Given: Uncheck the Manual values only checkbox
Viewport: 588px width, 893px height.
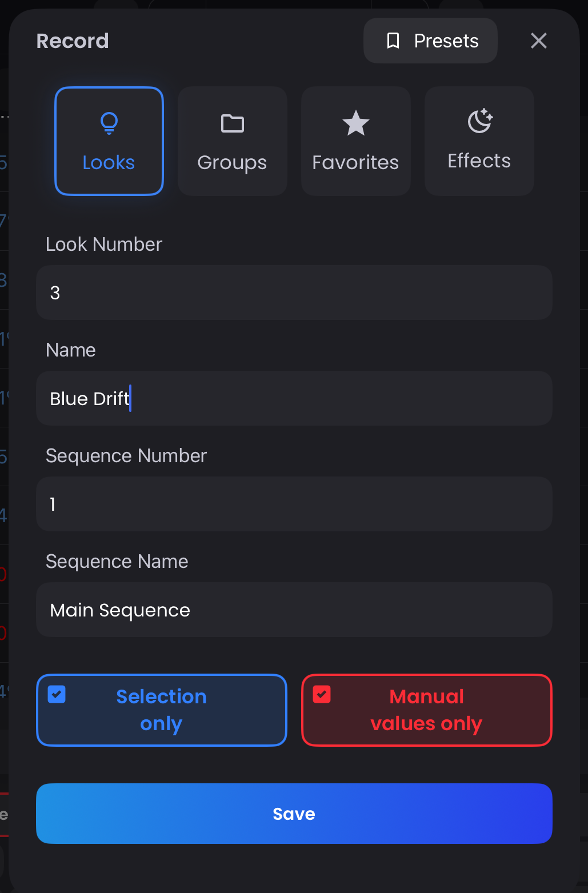Looking at the screenshot, I should pyautogui.click(x=322, y=695).
